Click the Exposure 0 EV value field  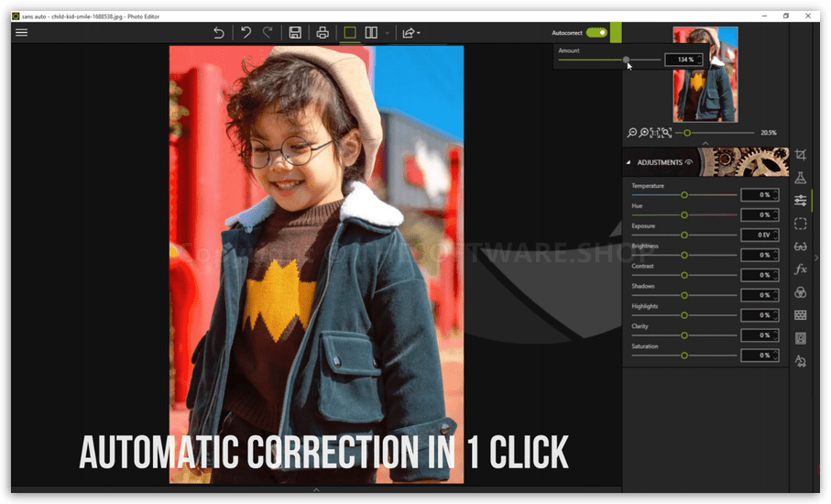(x=760, y=235)
